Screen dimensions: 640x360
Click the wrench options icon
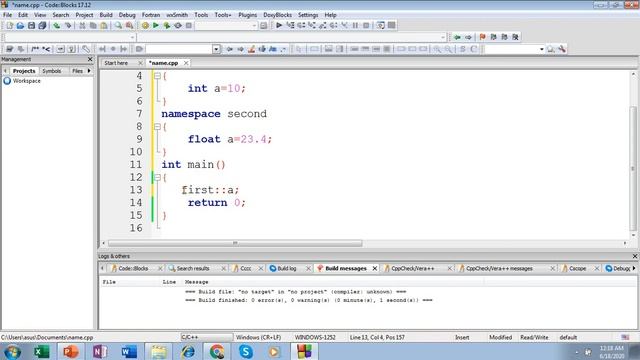pos(562,49)
